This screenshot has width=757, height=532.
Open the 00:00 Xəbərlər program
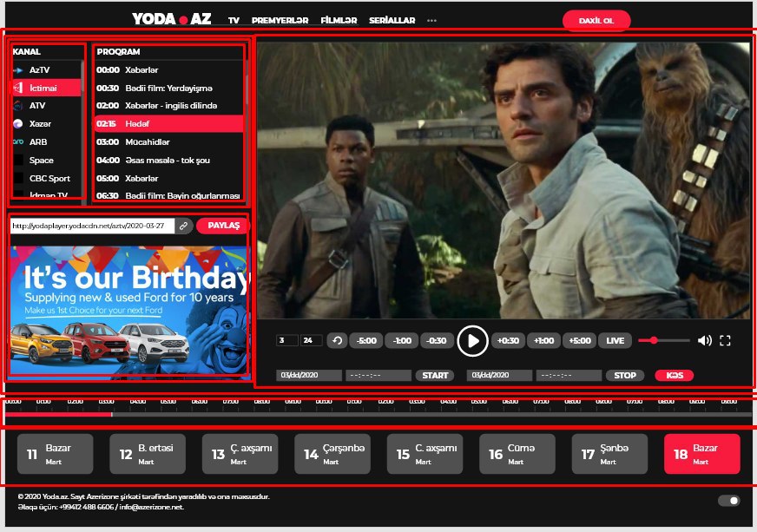tap(168, 70)
